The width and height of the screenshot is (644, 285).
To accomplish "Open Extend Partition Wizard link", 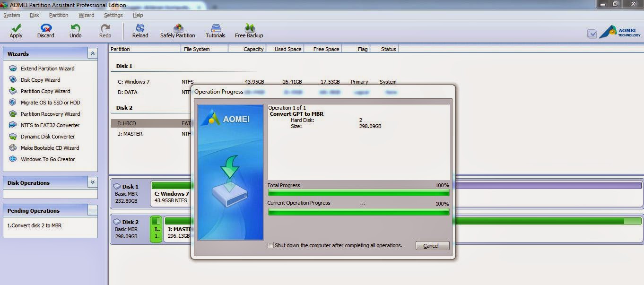I will (47, 69).
